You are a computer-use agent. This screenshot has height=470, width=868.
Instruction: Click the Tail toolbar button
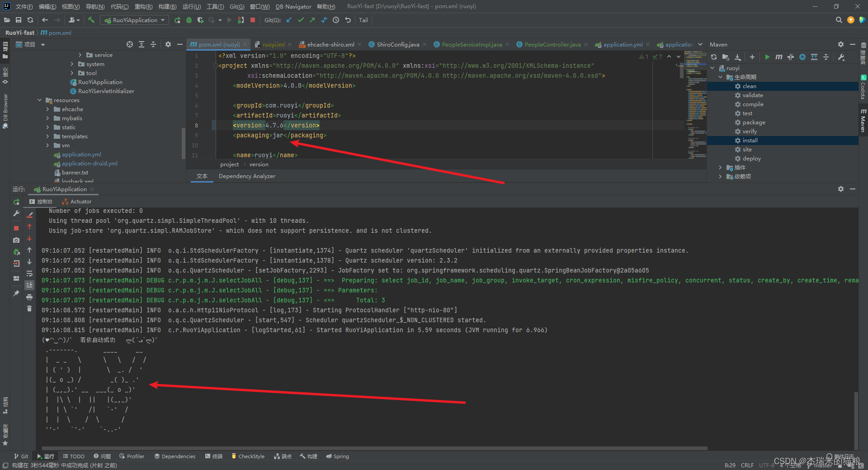363,20
